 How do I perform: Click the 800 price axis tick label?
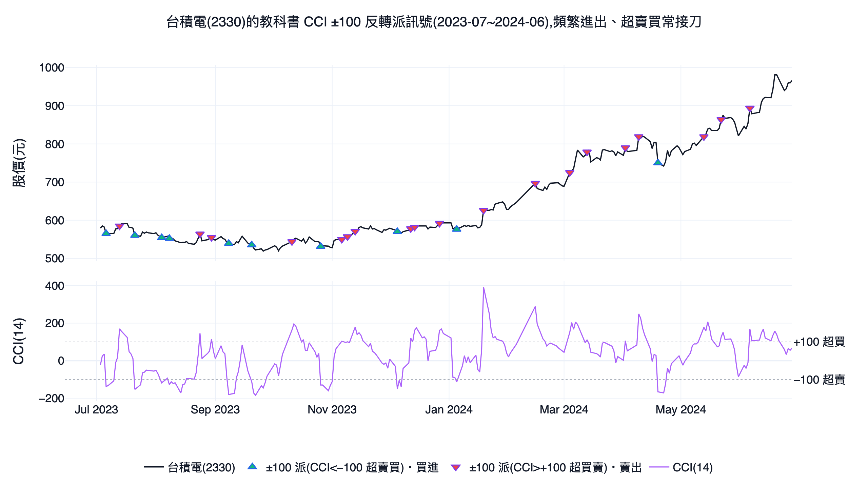[x=55, y=144]
